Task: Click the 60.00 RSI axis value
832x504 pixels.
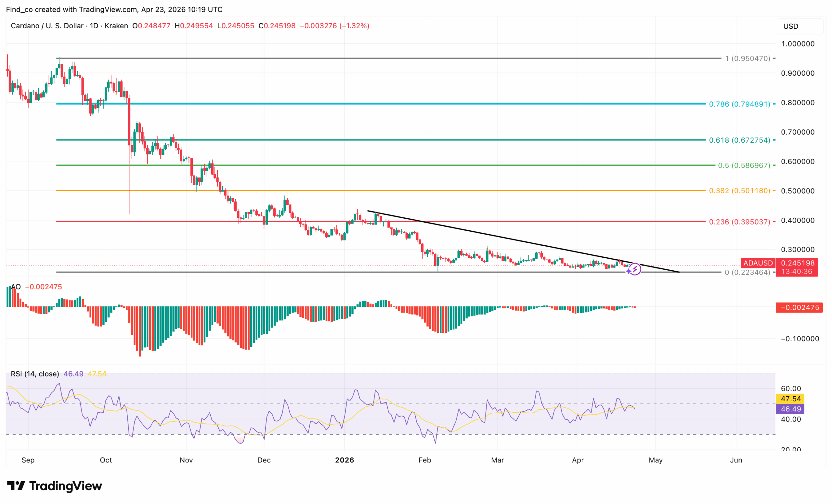Action: pyautogui.click(x=791, y=389)
